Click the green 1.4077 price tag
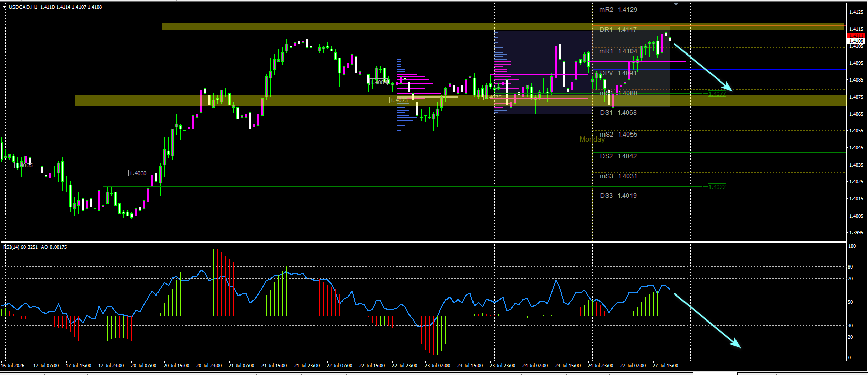Screen dimensions: 868x375 pos(717,94)
